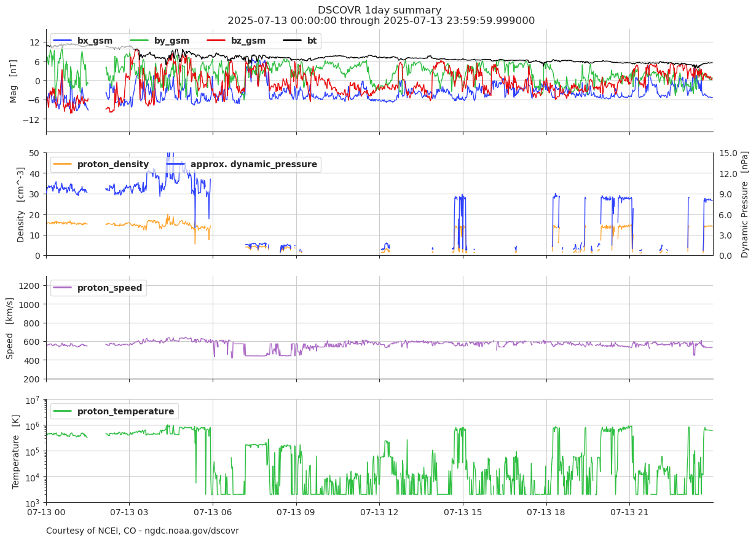This screenshot has width=756, height=541.
Task: Click the 50 density axis tick label
Action: (x=34, y=153)
